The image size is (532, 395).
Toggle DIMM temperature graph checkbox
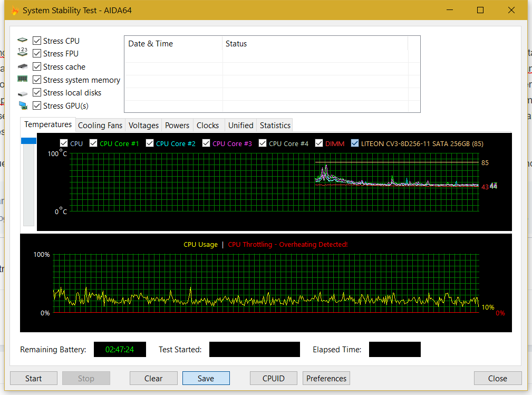pos(319,143)
